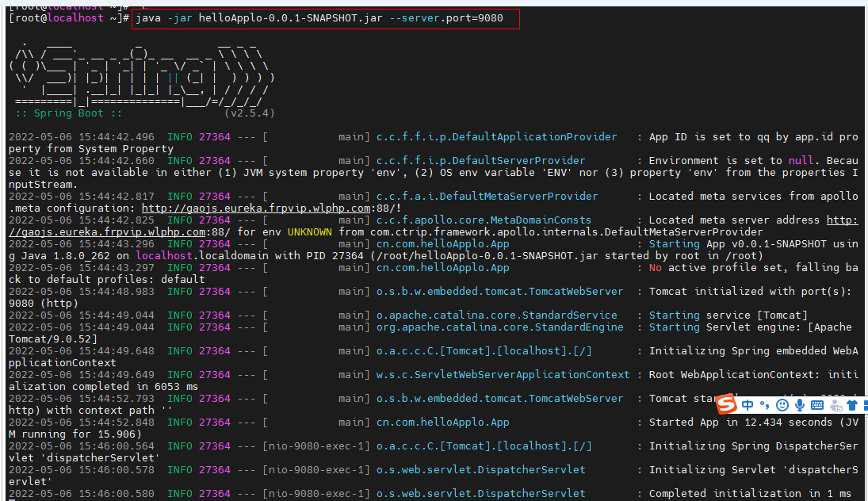Viewport: 868px width, 501px height.
Task: Click the --server.port=9080 argument
Action: 446,18
